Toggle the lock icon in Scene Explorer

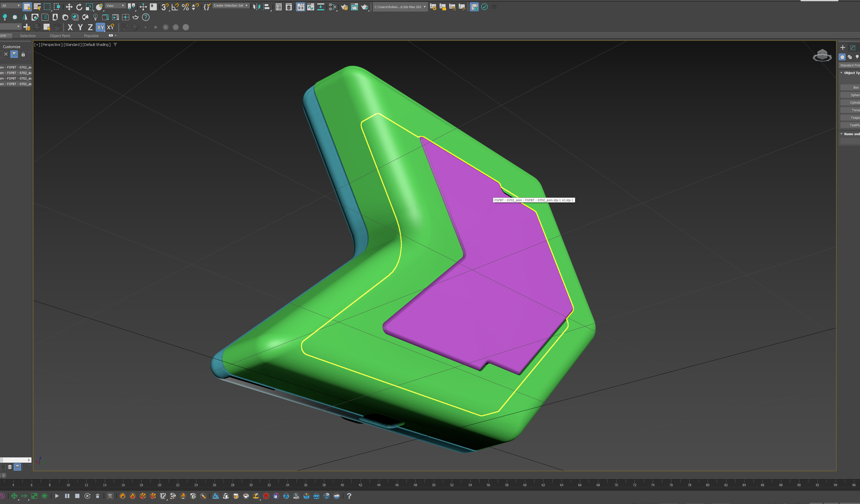pos(23,54)
